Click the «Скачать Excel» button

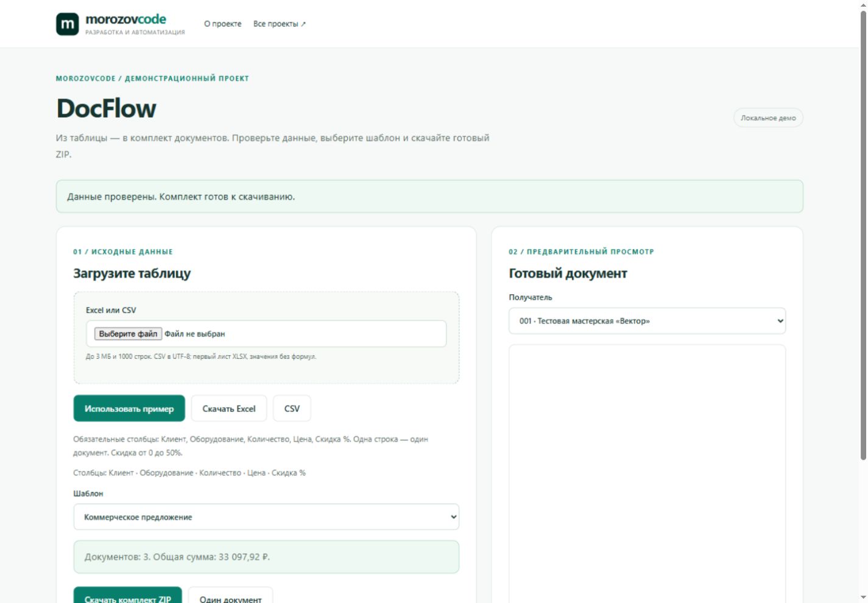[x=229, y=409]
